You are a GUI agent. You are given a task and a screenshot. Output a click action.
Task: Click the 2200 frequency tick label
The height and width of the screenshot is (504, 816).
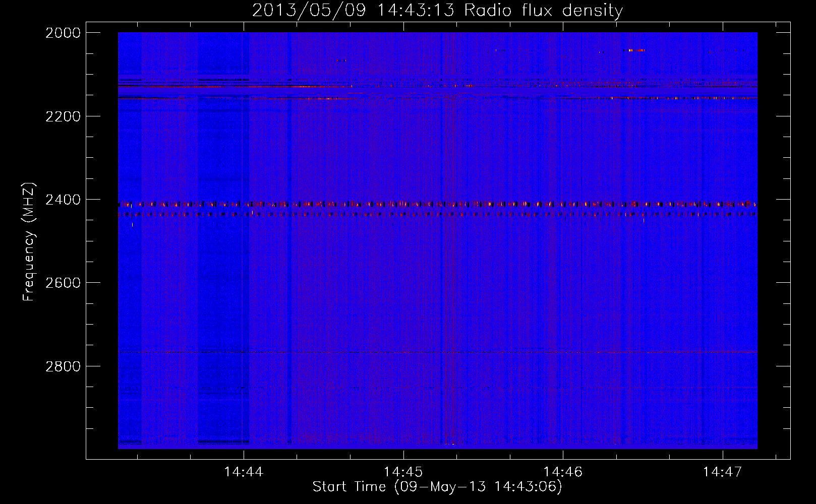click(x=63, y=116)
